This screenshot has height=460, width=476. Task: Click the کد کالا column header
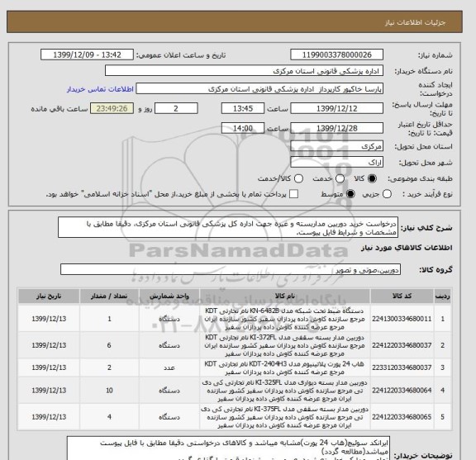[x=402, y=296]
